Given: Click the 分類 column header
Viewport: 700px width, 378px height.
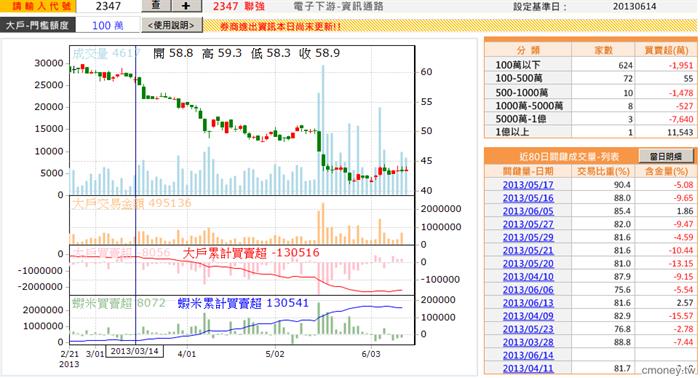Looking at the screenshot, I should coord(528,50).
